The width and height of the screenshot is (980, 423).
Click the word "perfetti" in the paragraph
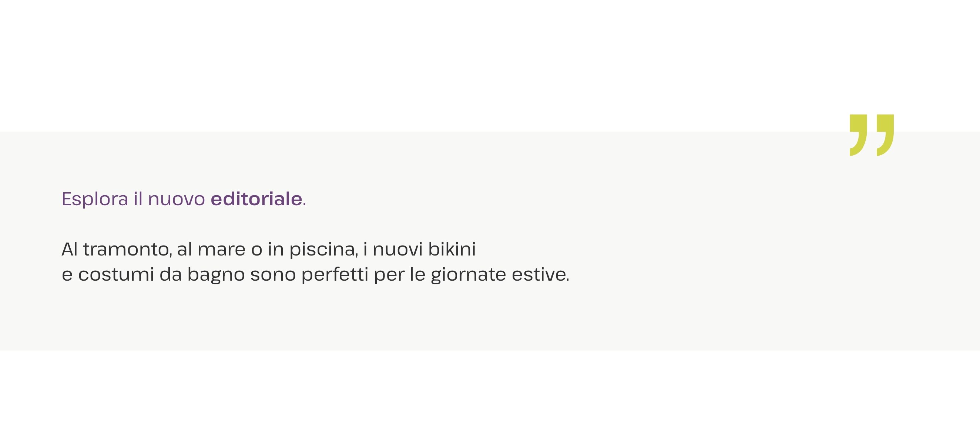coord(335,275)
